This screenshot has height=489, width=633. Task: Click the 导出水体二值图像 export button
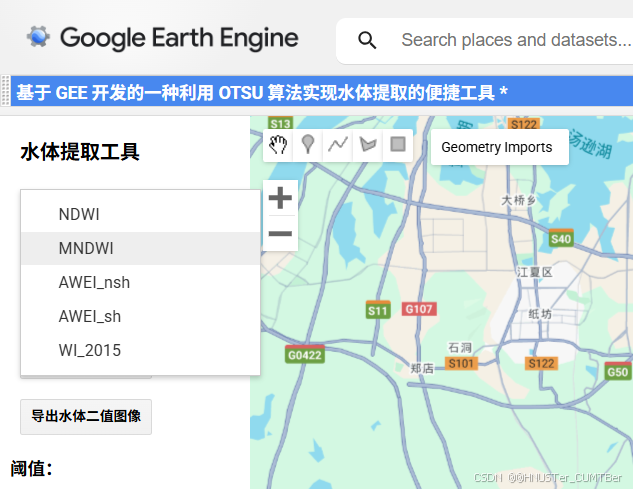click(86, 417)
